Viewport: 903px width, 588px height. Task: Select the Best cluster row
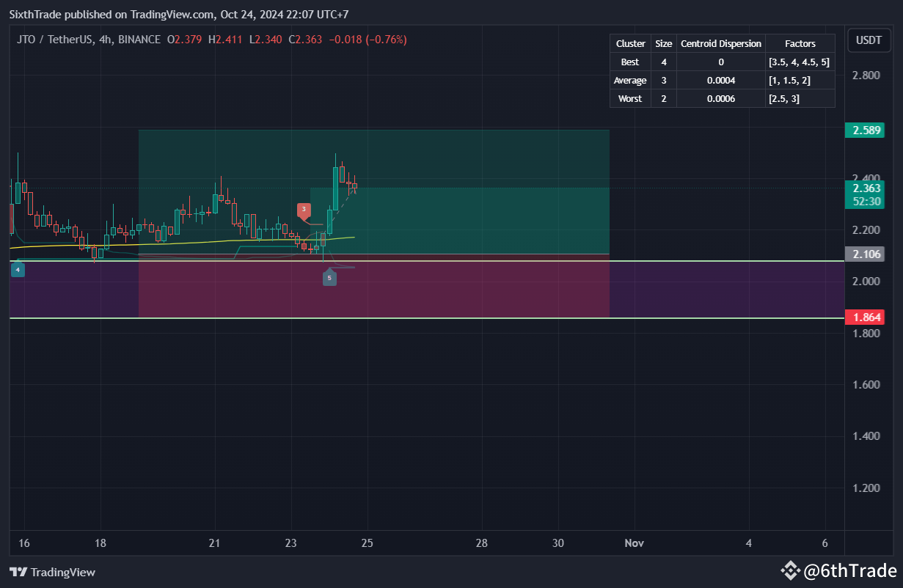[629, 62]
